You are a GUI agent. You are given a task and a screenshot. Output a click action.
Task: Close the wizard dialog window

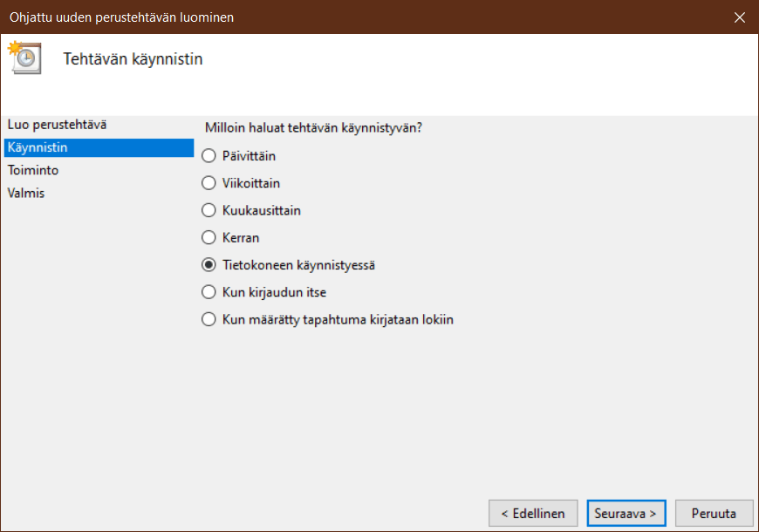pos(739,17)
